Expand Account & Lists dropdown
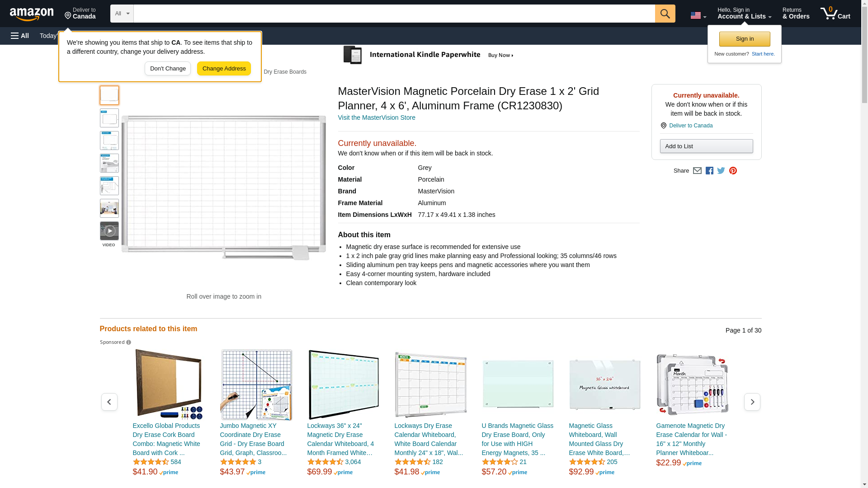Screen dimensions: 868x488 click(744, 14)
